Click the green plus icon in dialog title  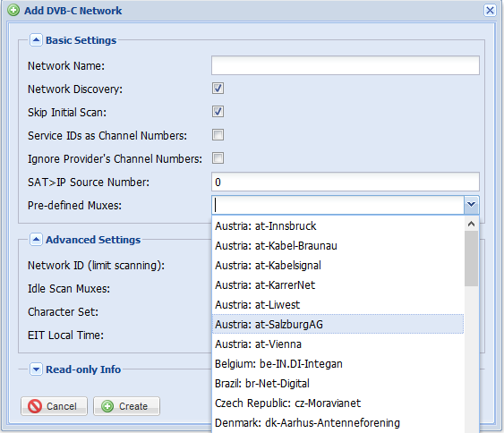(13, 10)
